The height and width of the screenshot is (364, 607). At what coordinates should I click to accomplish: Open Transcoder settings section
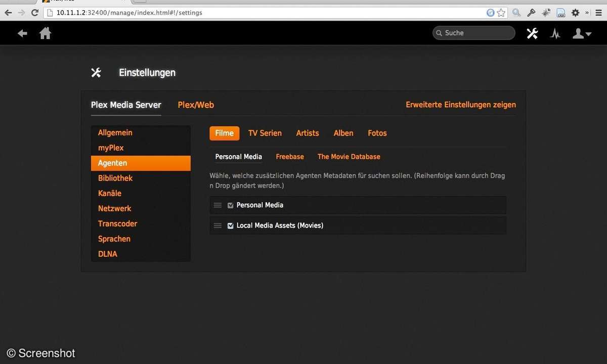coord(141,224)
